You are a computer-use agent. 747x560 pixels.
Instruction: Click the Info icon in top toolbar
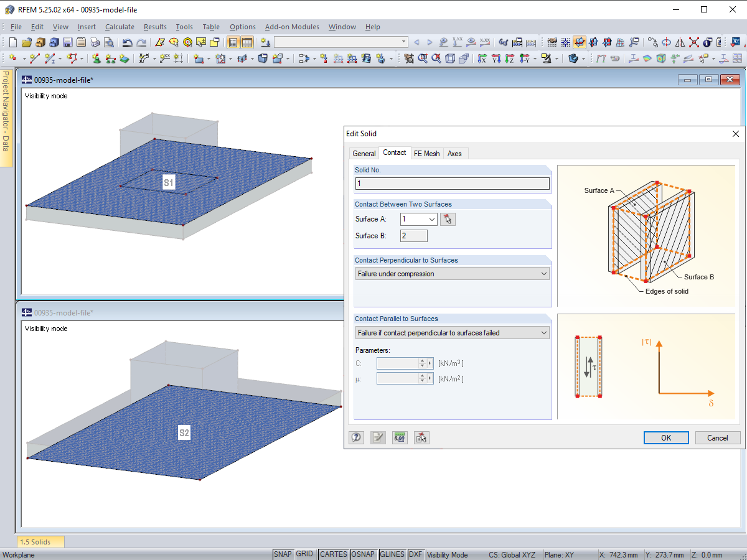[707, 42]
